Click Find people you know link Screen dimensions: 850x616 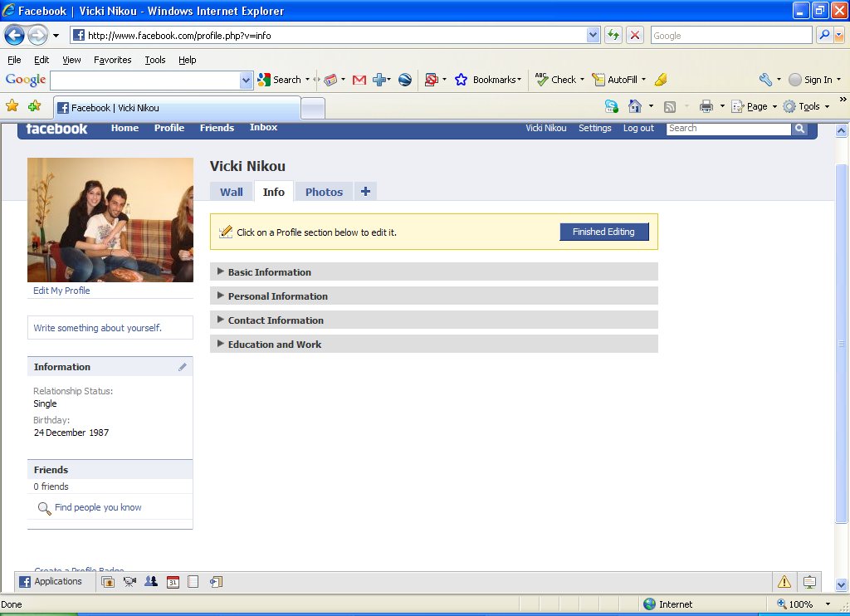tap(98, 507)
